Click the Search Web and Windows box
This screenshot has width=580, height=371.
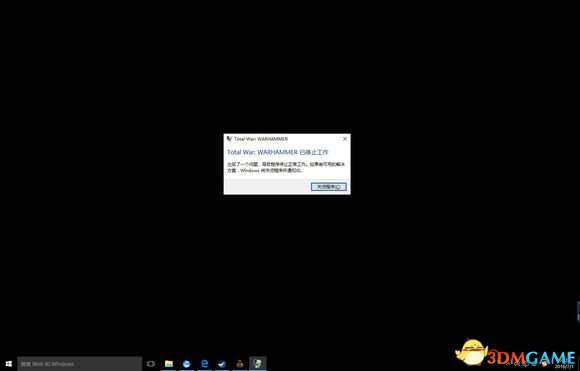80,364
